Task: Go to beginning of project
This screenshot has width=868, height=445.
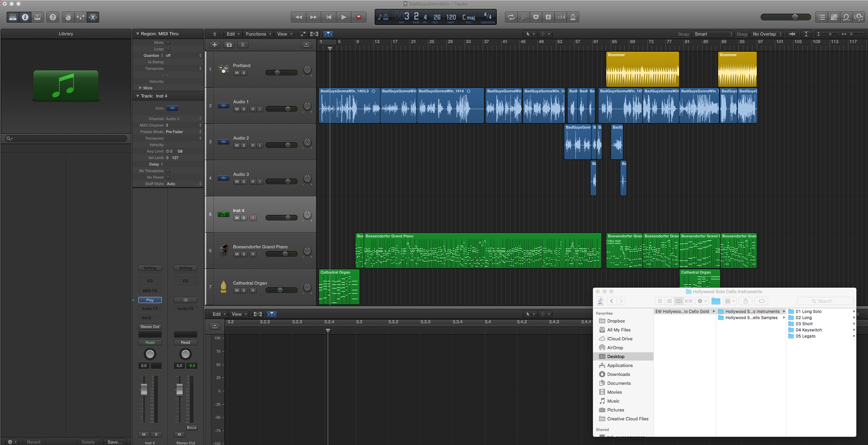Action: (x=328, y=17)
